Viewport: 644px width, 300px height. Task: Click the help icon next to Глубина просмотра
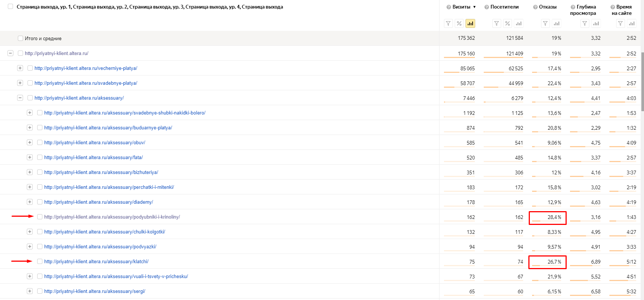point(573,7)
